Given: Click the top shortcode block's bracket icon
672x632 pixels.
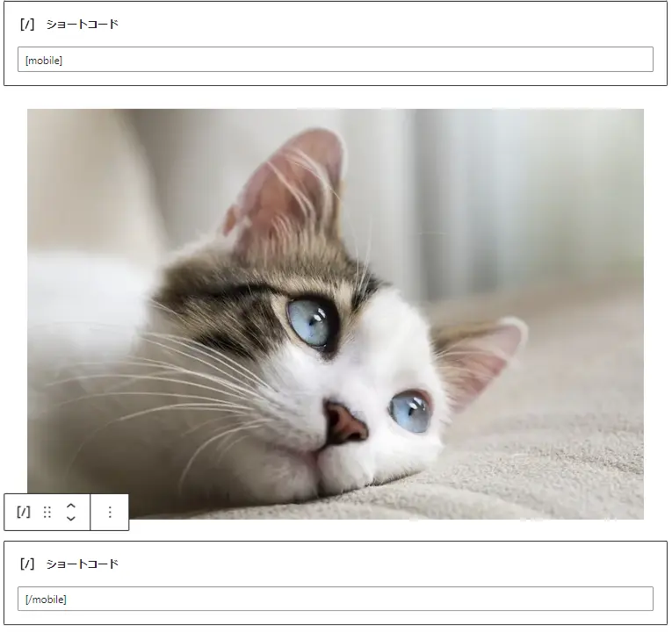Looking at the screenshot, I should tap(27, 25).
